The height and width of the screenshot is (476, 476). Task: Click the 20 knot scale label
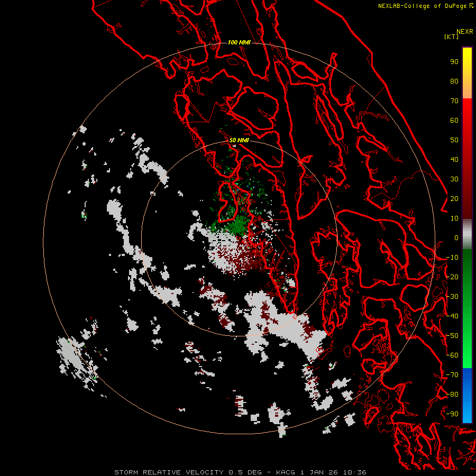tap(454, 198)
